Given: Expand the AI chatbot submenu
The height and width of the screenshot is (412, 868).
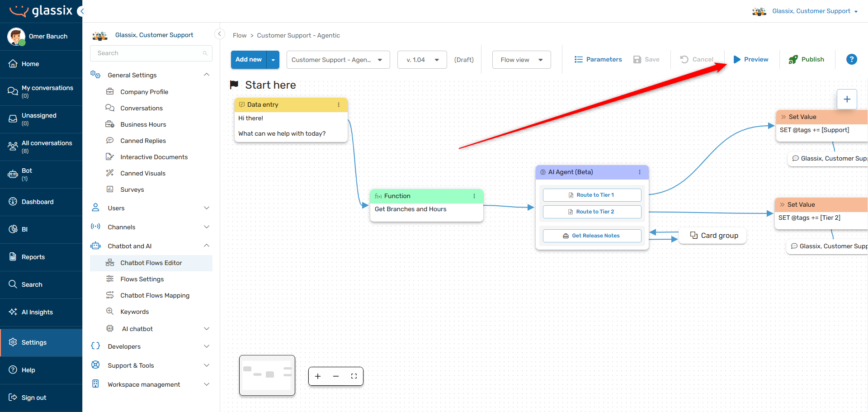Looking at the screenshot, I should pyautogui.click(x=207, y=329).
